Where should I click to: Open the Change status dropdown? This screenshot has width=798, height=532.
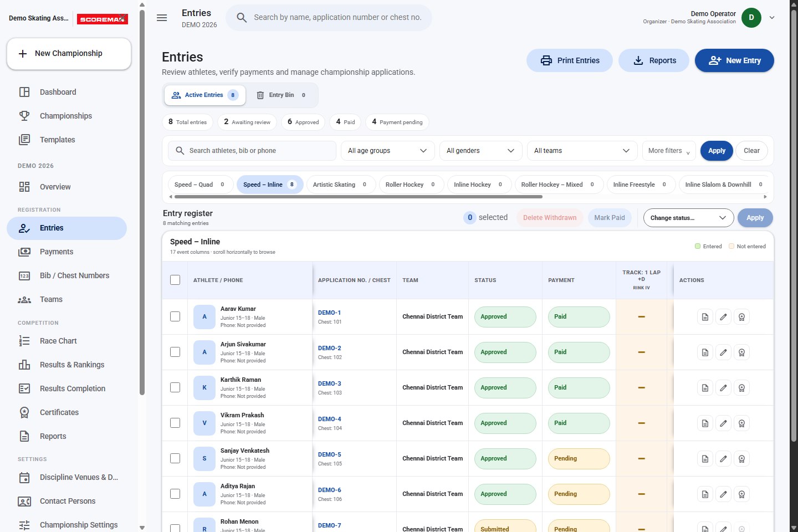tap(688, 218)
